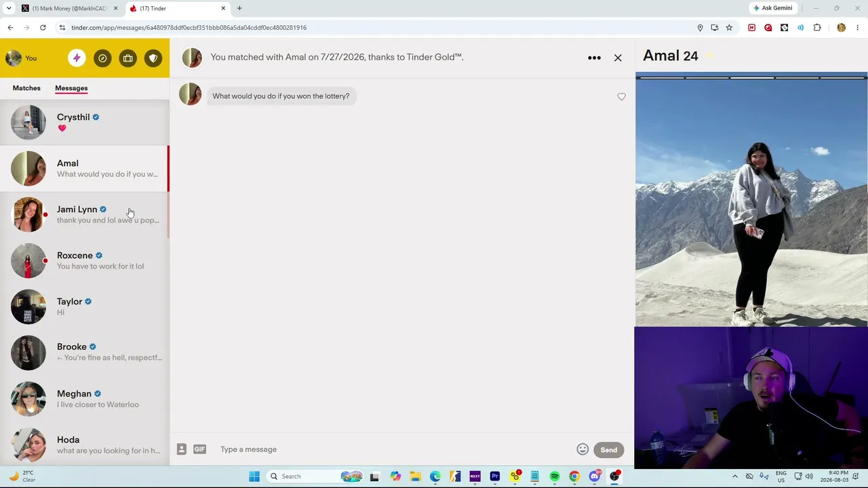The width and height of the screenshot is (868, 488).
Task: Open the Safety shield icon
Action: [153, 58]
